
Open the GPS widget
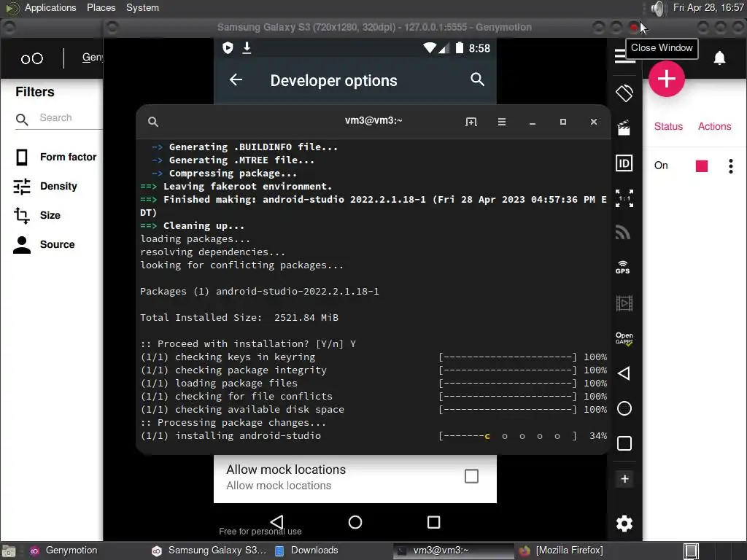point(623,267)
